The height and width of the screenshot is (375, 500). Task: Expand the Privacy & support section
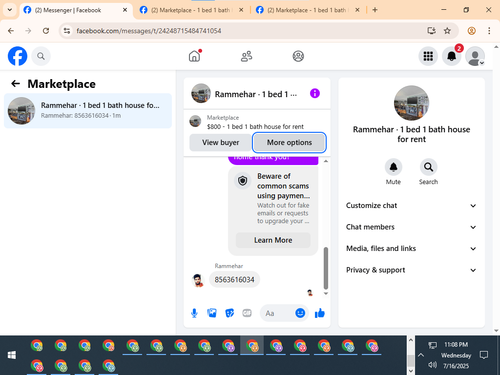pyautogui.click(x=411, y=270)
